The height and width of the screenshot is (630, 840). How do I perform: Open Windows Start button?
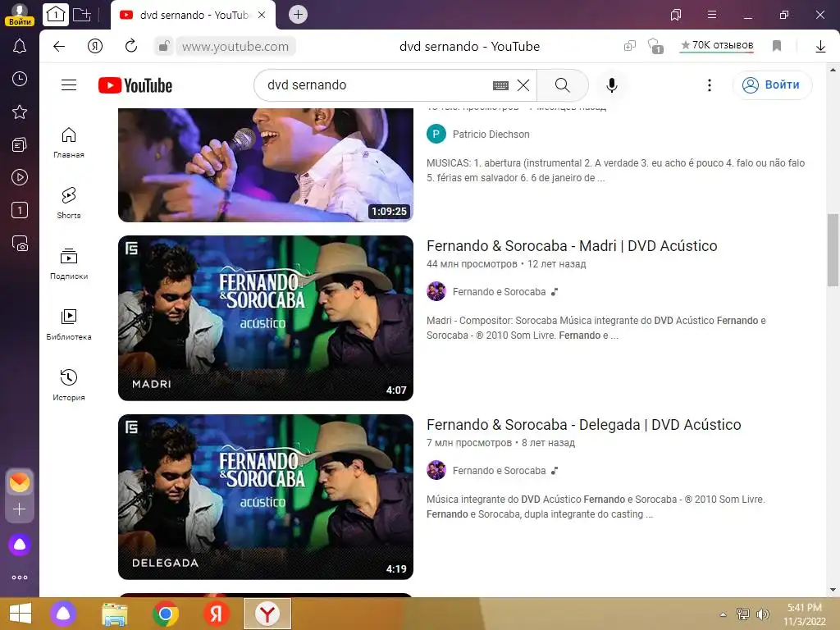click(21, 614)
